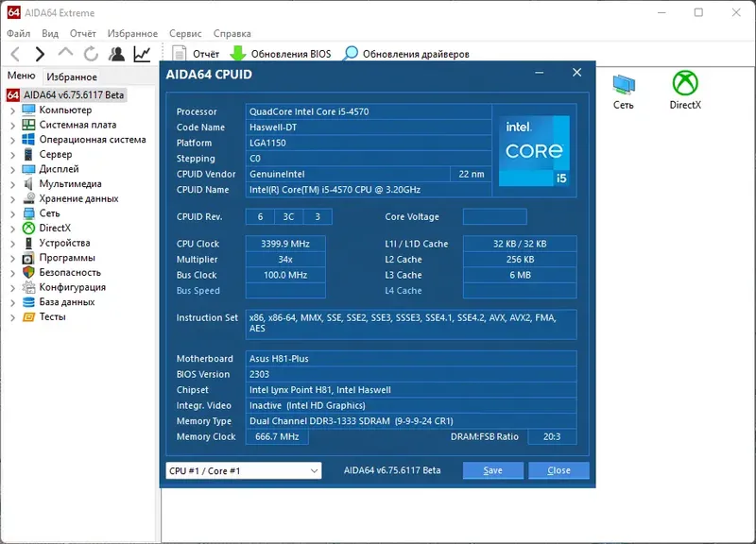Click the Close button in CPUID dialog
The height and width of the screenshot is (544, 756).
pos(558,470)
